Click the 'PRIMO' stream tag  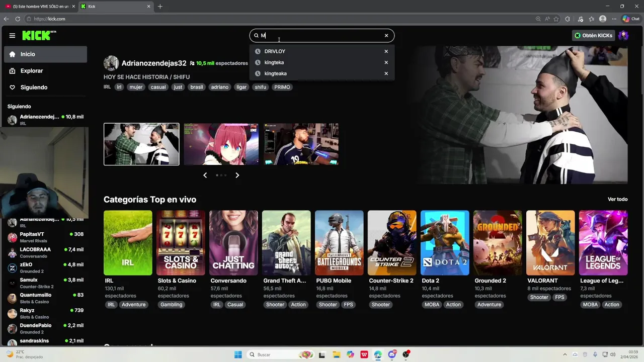(282, 87)
